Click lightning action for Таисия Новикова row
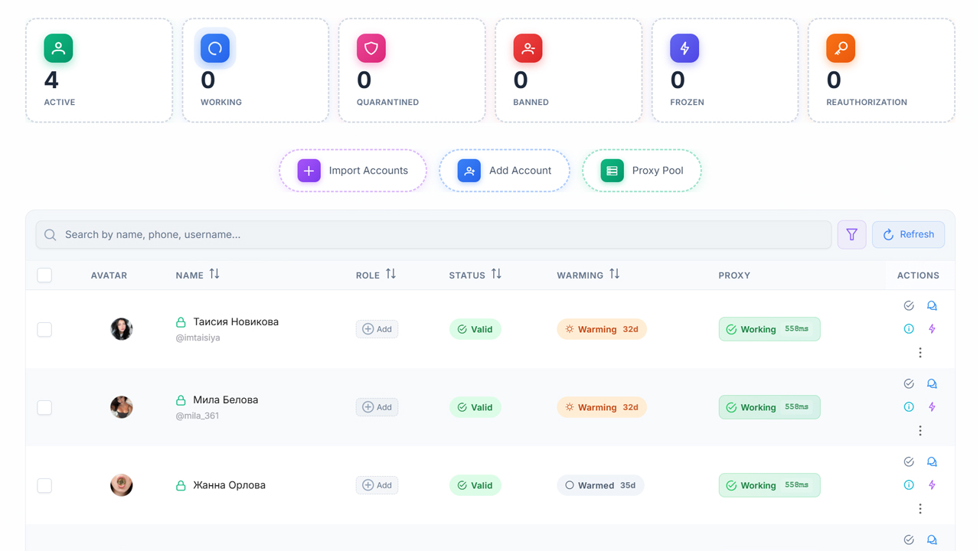 [932, 329]
